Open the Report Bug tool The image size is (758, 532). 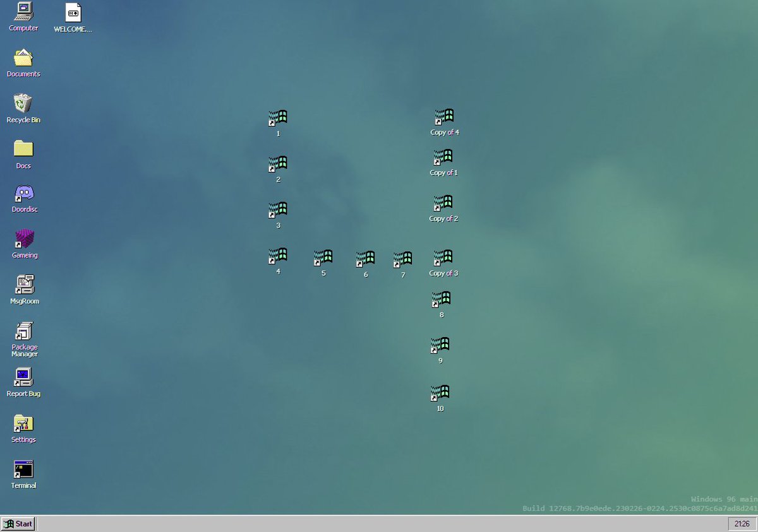coord(23,377)
